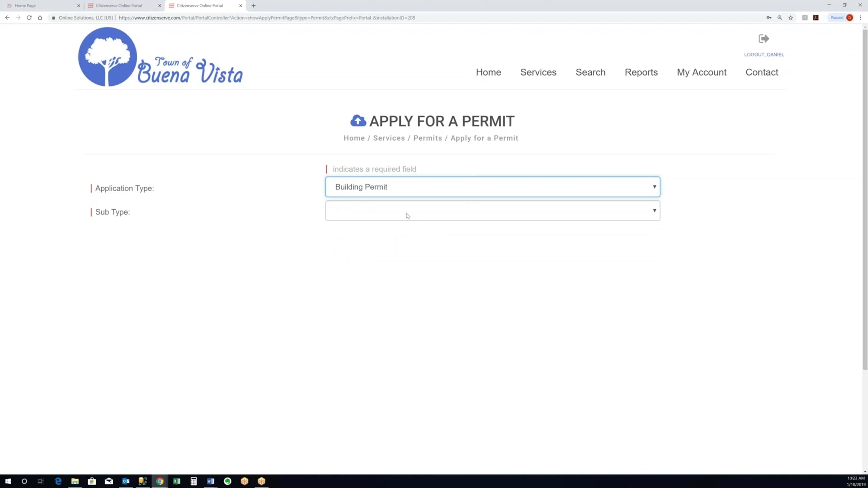The image size is (868, 488).
Task: Click the cloud upload icon beside the heading
Action: tap(358, 121)
